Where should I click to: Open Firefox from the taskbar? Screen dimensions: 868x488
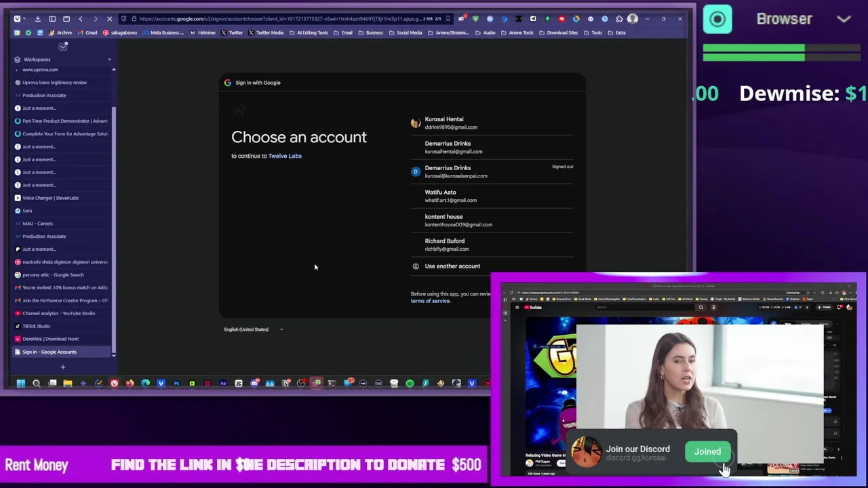(130, 384)
